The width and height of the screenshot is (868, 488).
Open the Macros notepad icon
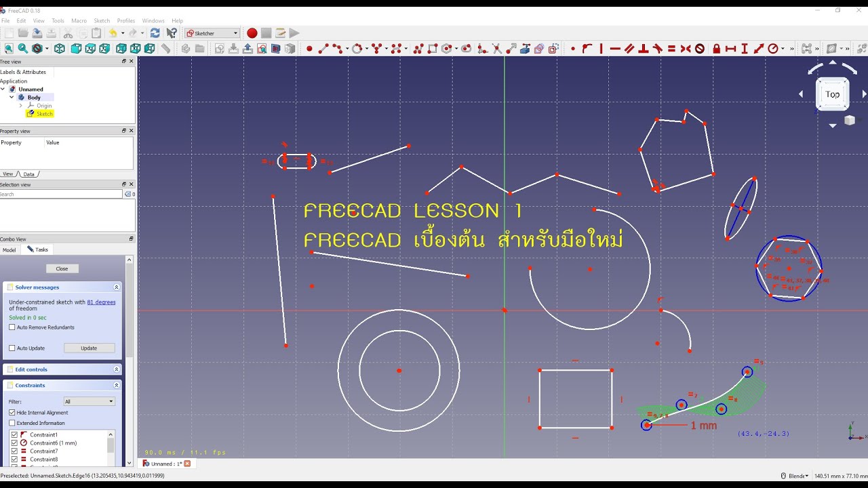[x=280, y=33]
